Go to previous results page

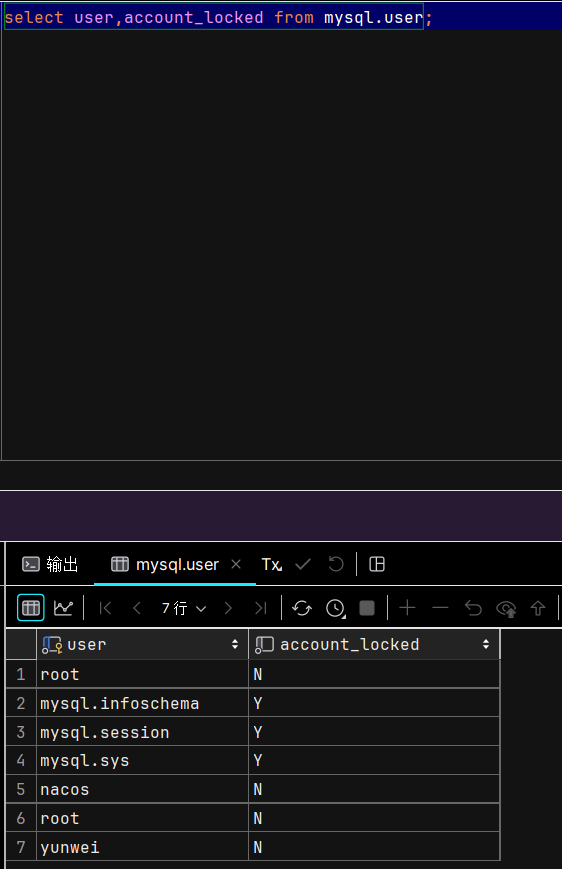(x=137, y=608)
